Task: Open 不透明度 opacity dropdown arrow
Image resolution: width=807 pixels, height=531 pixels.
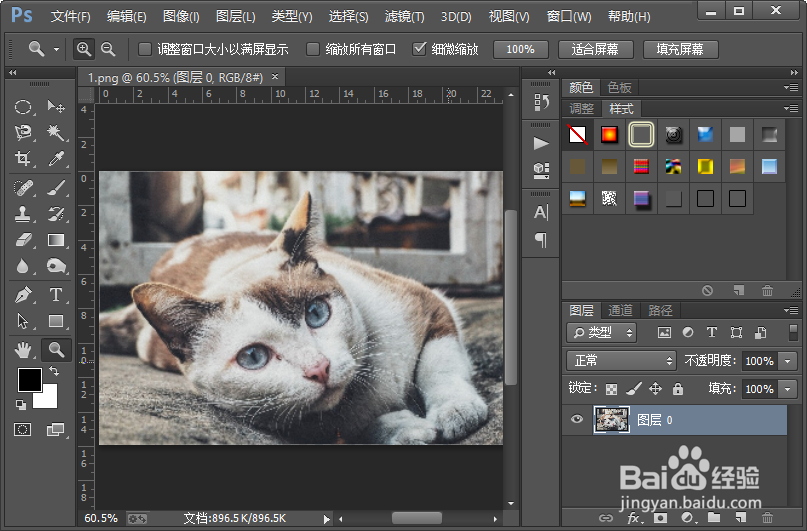Action: 787,361
